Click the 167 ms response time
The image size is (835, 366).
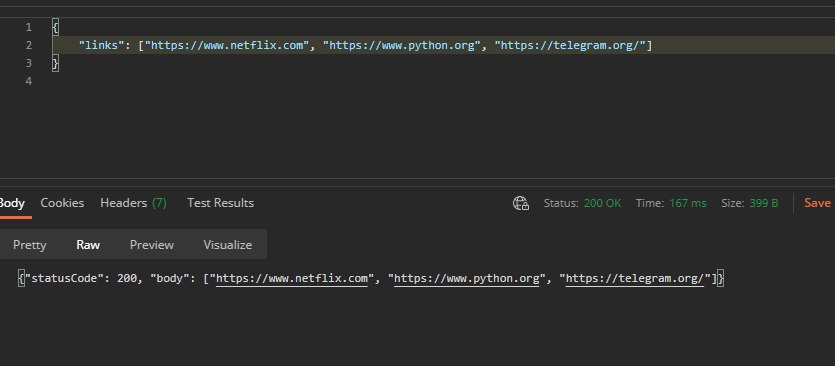pos(687,203)
